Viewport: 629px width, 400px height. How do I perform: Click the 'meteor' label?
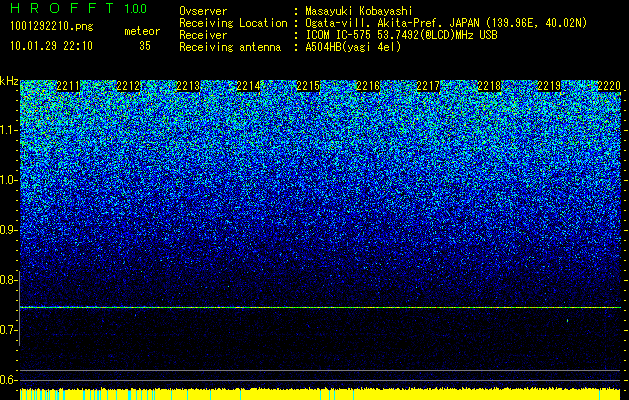click(x=142, y=31)
